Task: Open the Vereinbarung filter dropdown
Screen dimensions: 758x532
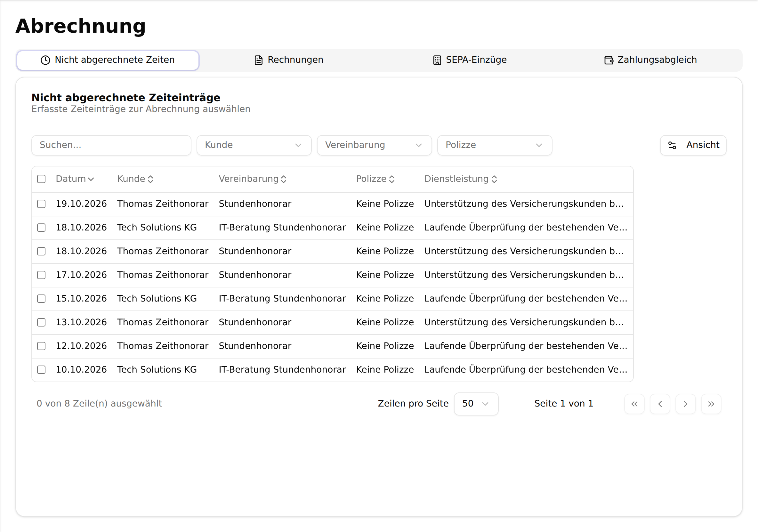Action: click(375, 145)
